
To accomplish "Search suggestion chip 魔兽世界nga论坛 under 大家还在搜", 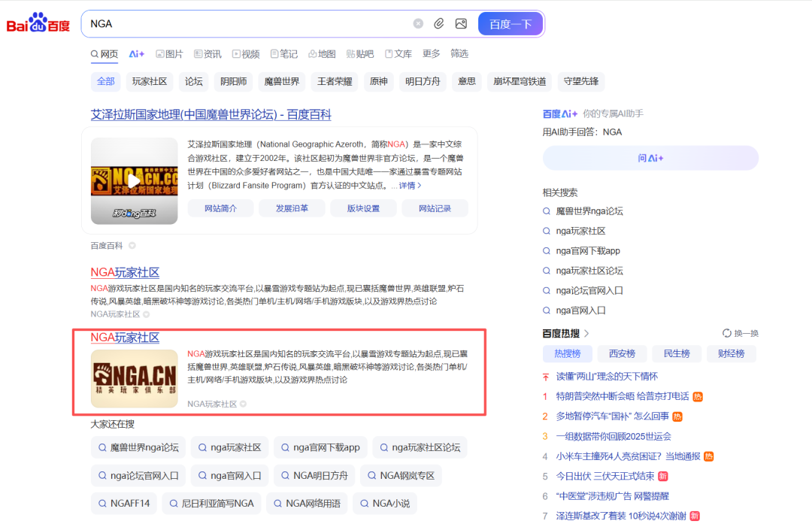I will 138,447.
